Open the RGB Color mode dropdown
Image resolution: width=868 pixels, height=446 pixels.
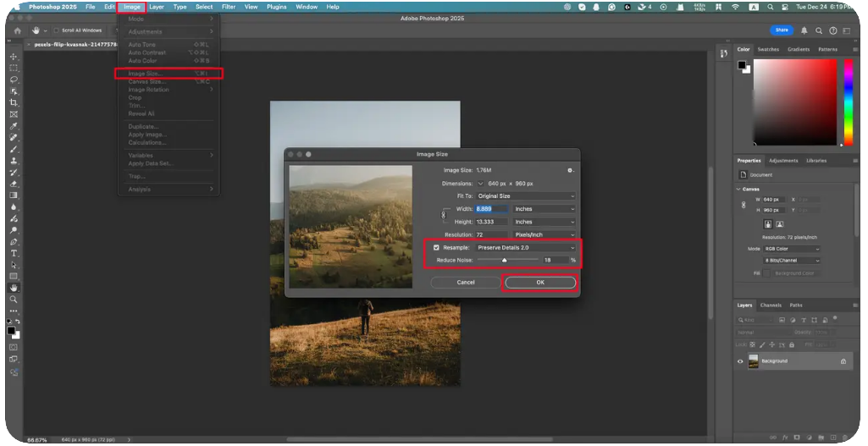791,249
